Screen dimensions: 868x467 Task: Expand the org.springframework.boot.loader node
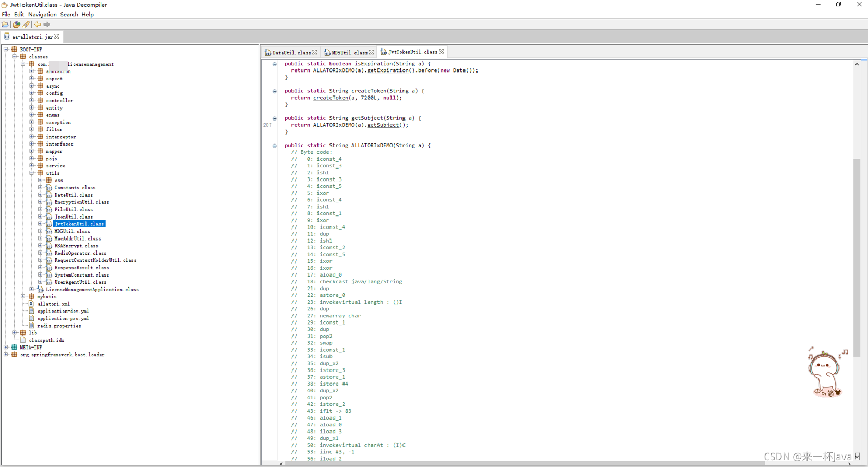6,354
